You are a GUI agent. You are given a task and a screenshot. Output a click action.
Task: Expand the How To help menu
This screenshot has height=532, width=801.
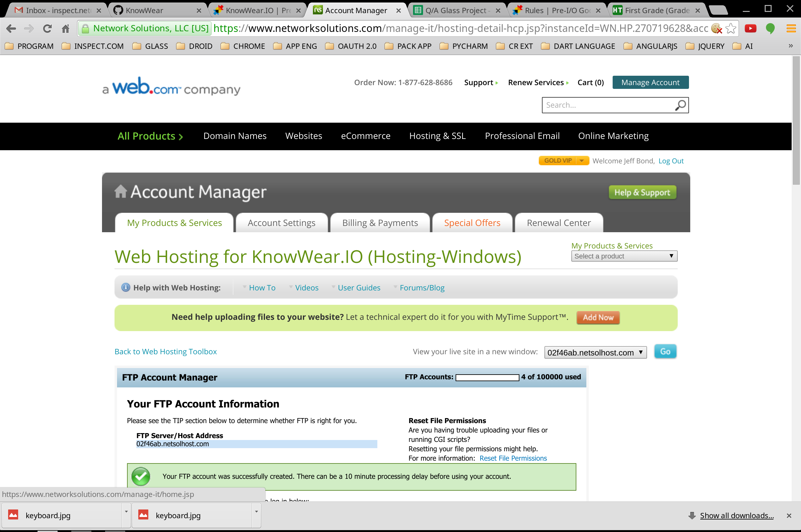click(262, 287)
